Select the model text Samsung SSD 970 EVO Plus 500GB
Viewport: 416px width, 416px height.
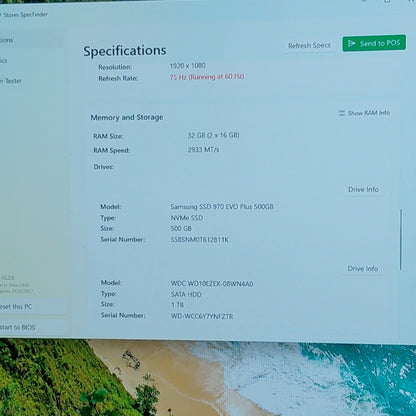coord(222,207)
